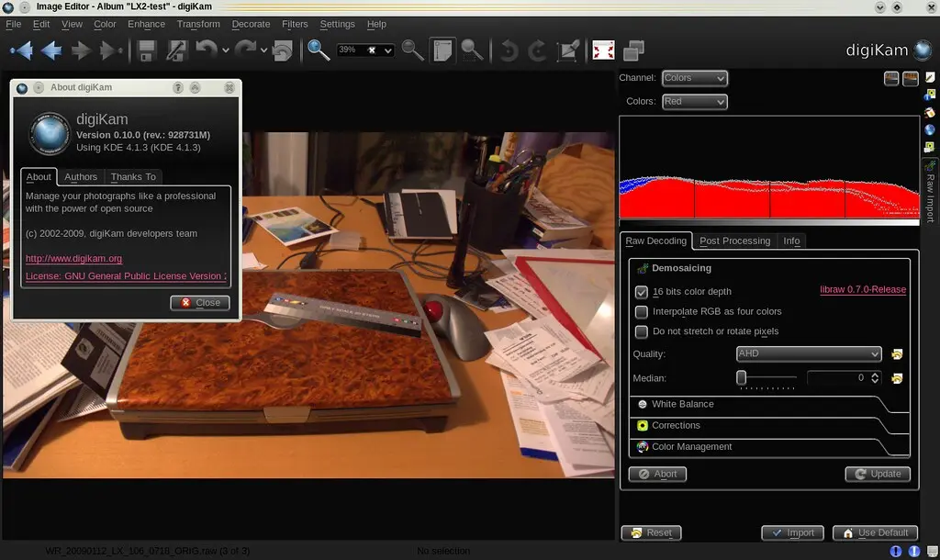Select the fit-to-window zoom tool
The image size is (940, 560).
(442, 50)
